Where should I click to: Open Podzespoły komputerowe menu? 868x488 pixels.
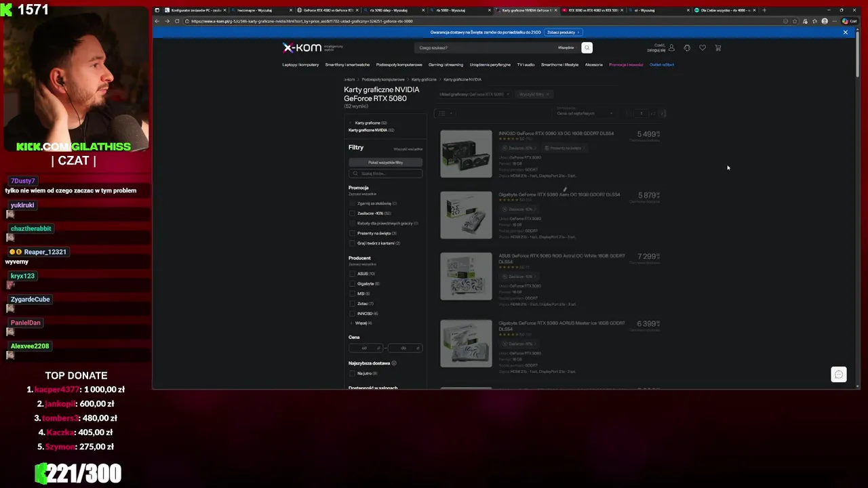399,64
